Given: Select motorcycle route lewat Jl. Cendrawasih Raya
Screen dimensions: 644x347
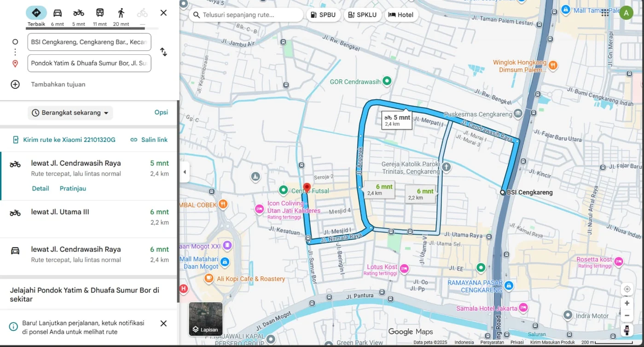Looking at the screenshot, I should coord(89,176).
